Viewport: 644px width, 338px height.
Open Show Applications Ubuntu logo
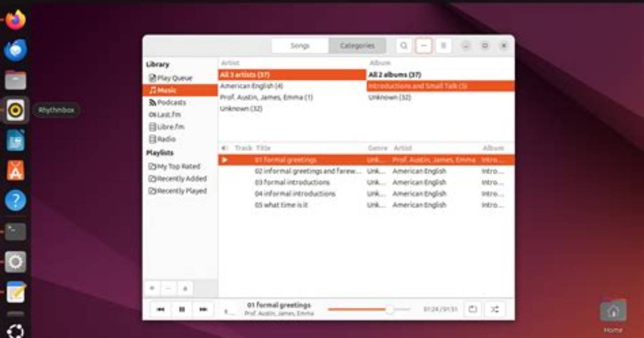(x=15, y=330)
